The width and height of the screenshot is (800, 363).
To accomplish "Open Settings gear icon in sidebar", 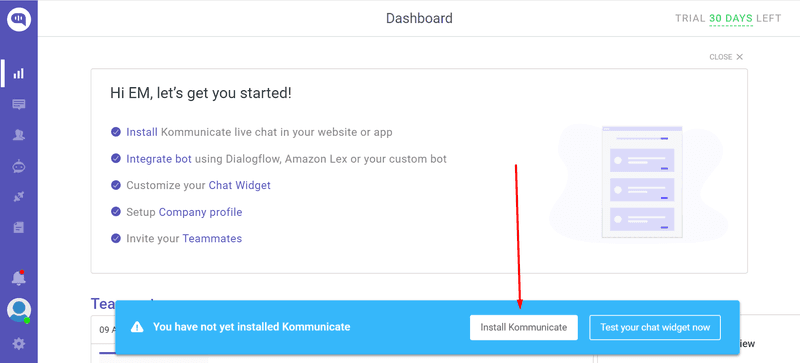I will pyautogui.click(x=19, y=344).
